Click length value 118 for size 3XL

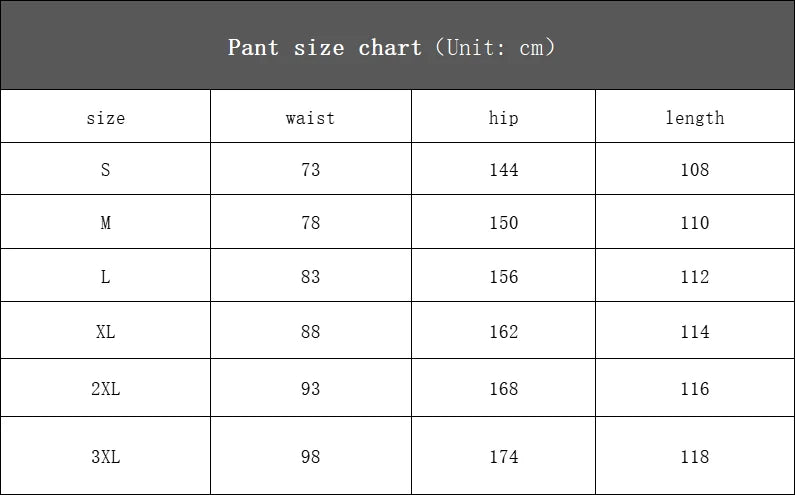(x=695, y=457)
